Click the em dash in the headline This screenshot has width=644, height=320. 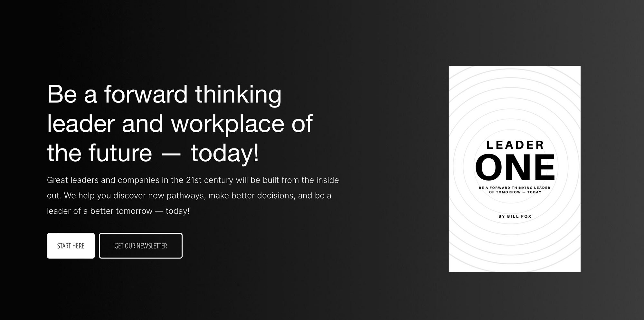(172, 154)
